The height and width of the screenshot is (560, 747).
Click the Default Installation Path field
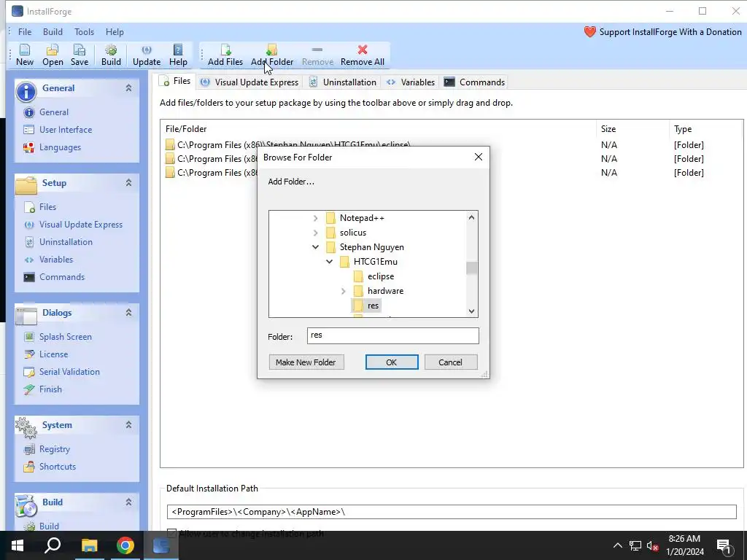point(452,512)
